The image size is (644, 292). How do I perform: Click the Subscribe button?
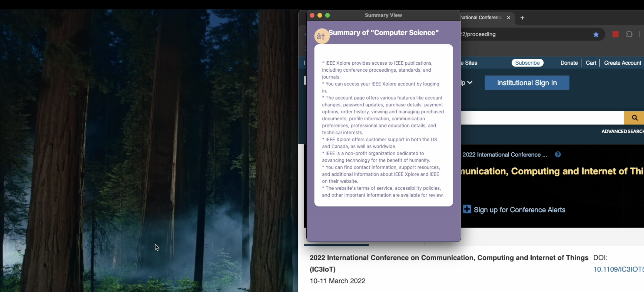coord(527,63)
